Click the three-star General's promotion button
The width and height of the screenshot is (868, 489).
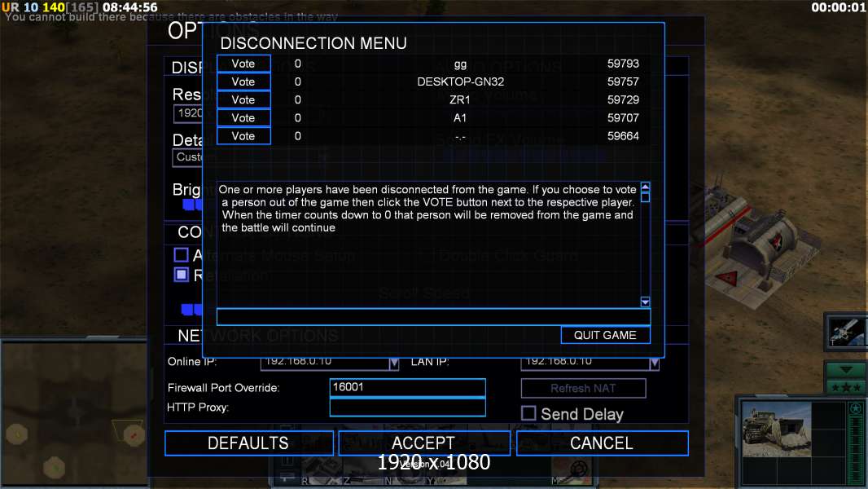(x=846, y=387)
